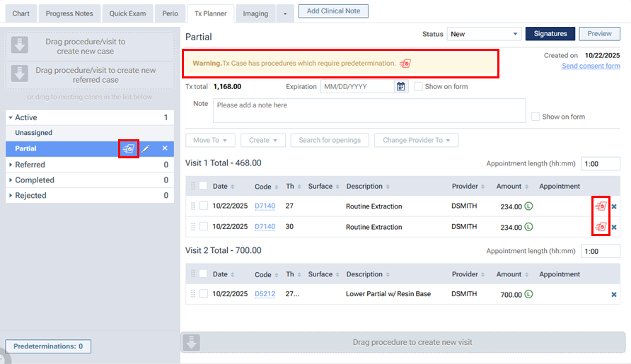The height and width of the screenshot is (364, 631).
Task: Open the Change Provider To dropdown
Action: coord(416,140)
